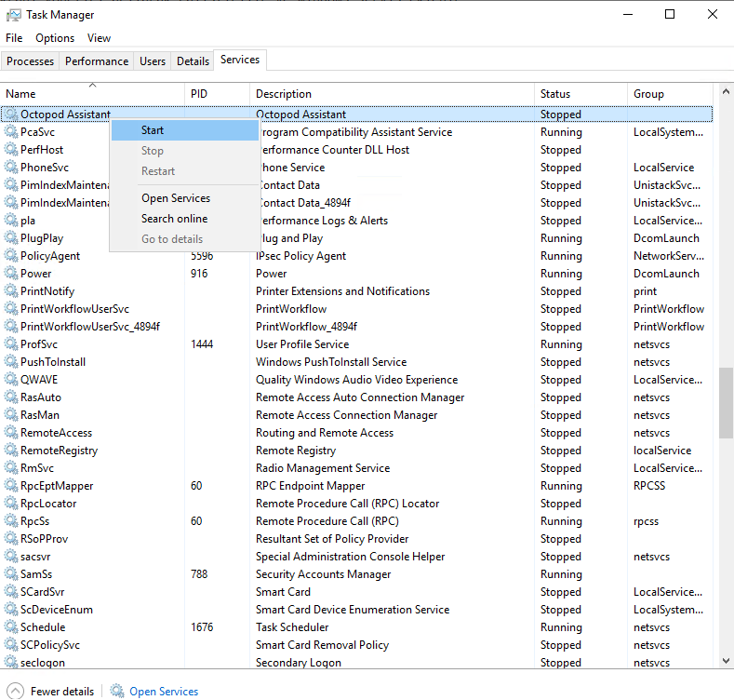Click the gear icon for seclogon
This screenshot has width=734, height=700.
[x=11, y=663]
